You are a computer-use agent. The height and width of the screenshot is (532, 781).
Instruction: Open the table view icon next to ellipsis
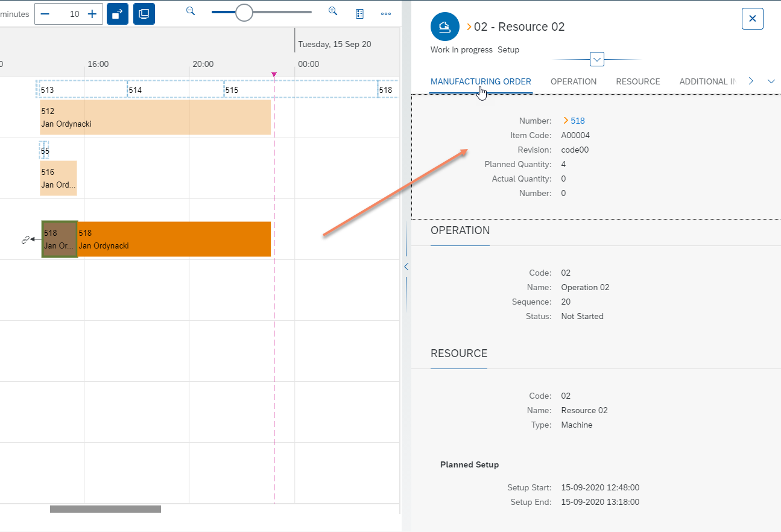pyautogui.click(x=359, y=13)
